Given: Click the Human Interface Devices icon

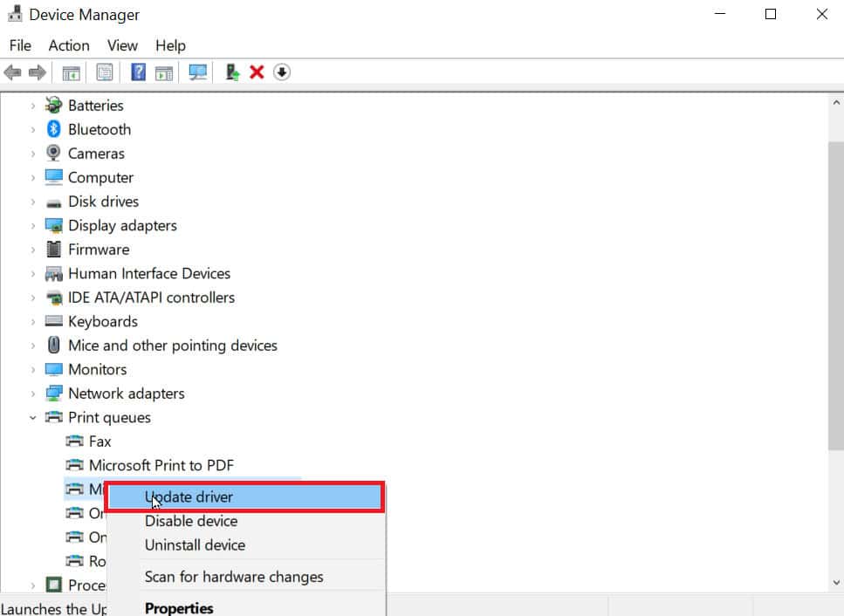Looking at the screenshot, I should [54, 274].
